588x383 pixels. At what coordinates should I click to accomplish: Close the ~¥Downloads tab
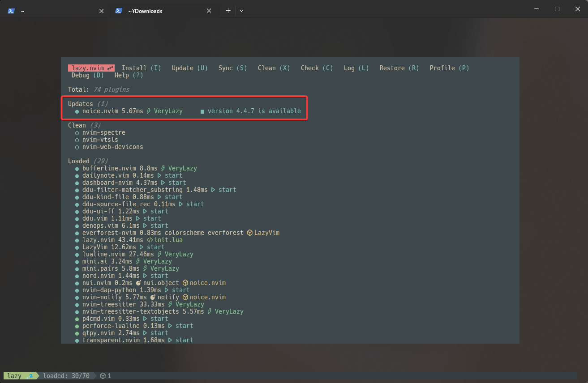click(x=209, y=11)
